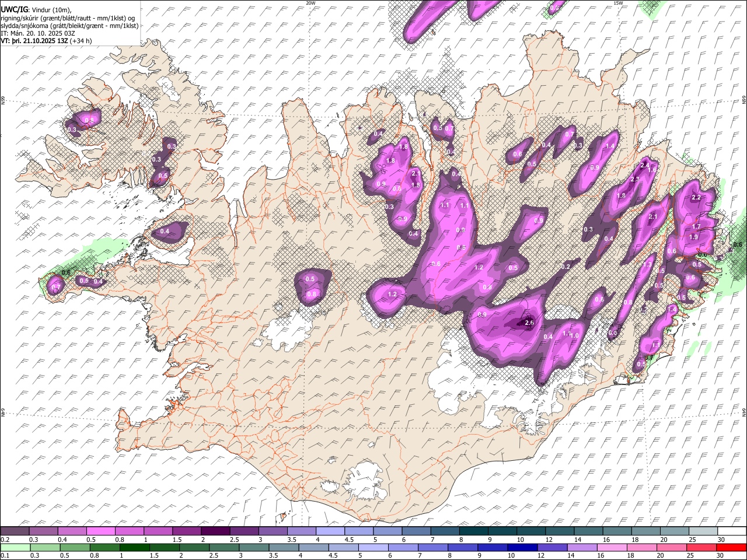
Task: Click the initial time 'IT: Mán. 20. 10. 2025 03Z'
Action: click(x=38, y=33)
